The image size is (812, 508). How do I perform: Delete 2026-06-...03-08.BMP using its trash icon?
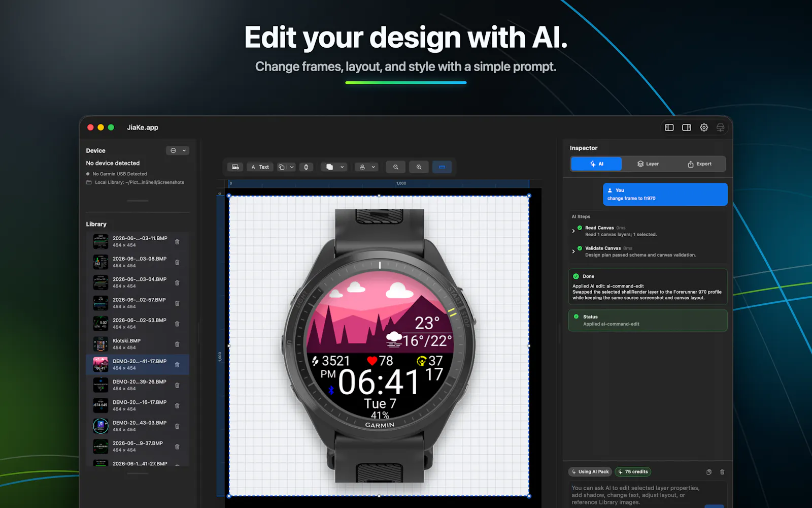click(x=177, y=262)
